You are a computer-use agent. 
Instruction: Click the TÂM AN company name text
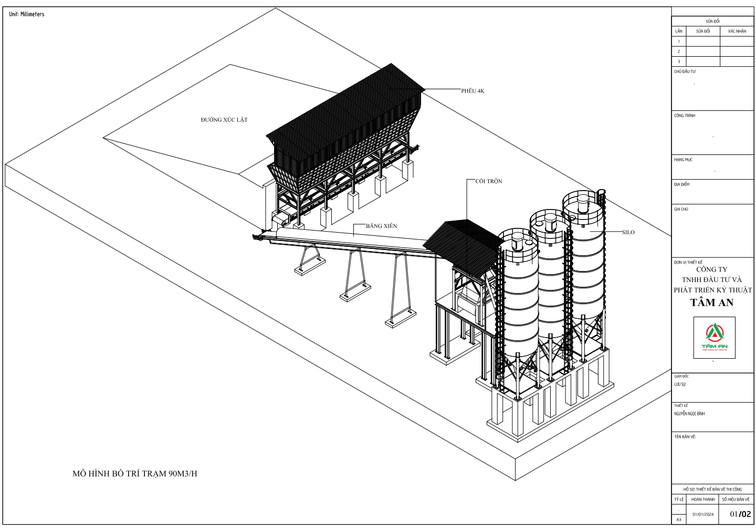712,302
